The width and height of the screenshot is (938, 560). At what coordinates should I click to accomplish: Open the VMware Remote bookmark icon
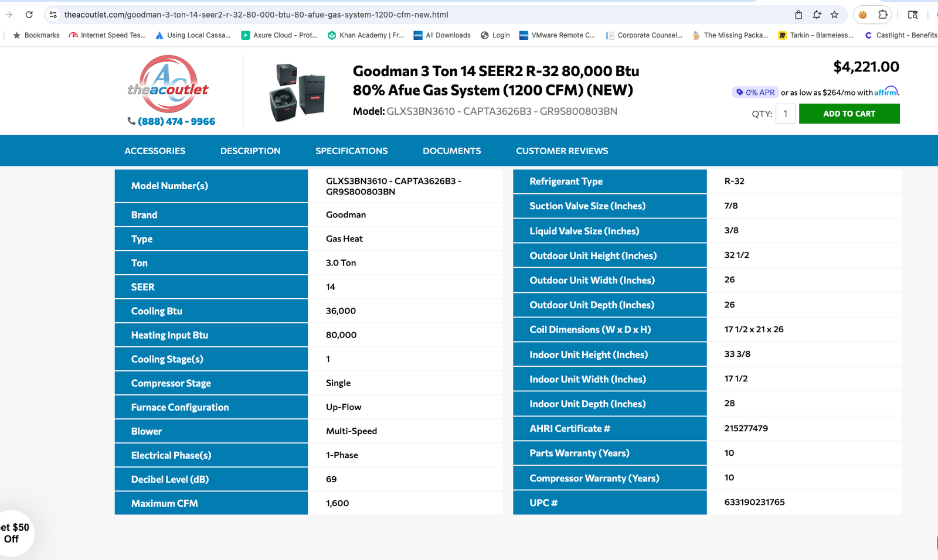[x=524, y=35]
